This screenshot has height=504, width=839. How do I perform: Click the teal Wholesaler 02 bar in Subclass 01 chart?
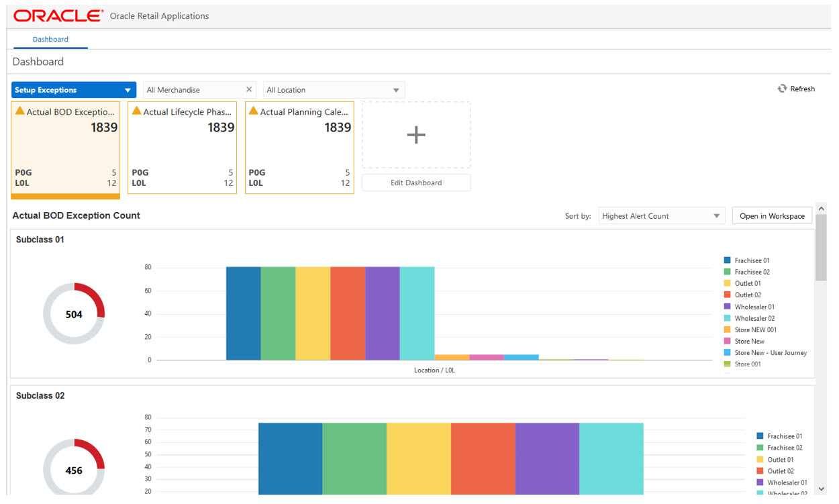point(417,312)
